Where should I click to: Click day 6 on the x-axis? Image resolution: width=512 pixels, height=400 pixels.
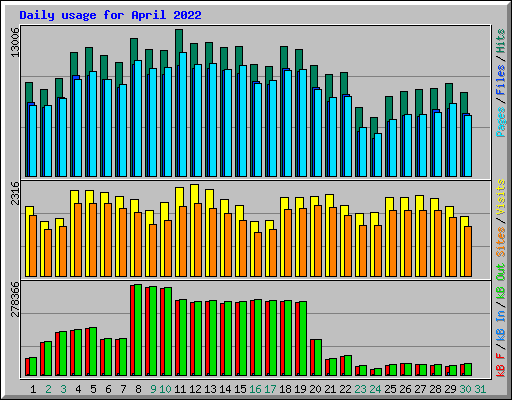(108, 389)
